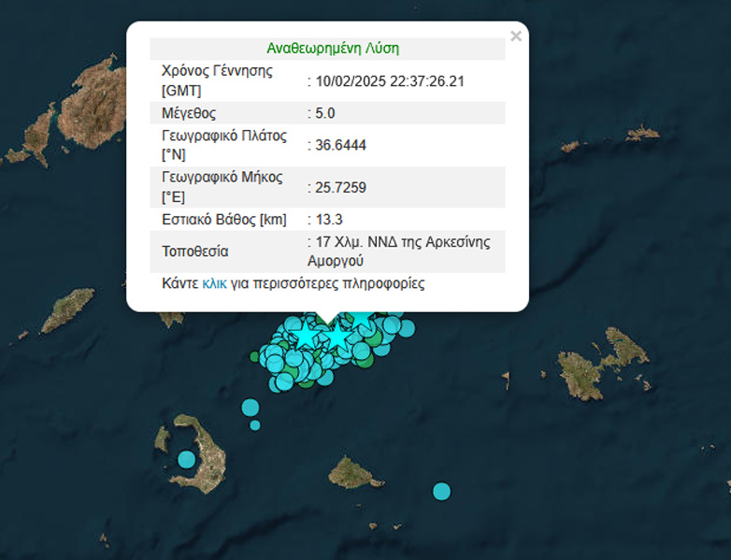Click the longitude value 25.7259
Viewport: 731px width, 560px height.
pos(338,188)
